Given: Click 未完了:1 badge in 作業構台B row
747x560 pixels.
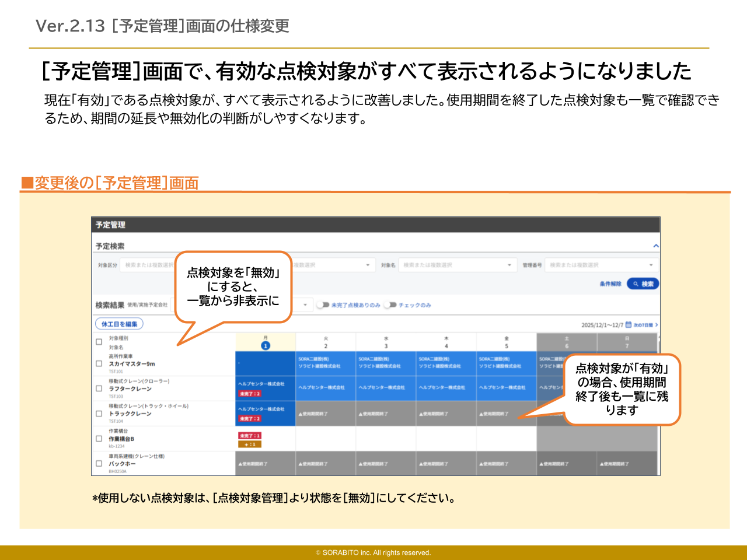Looking at the screenshot, I should point(250,436).
